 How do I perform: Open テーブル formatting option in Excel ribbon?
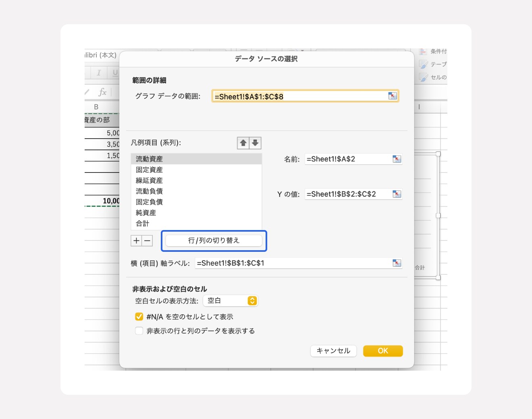click(433, 64)
